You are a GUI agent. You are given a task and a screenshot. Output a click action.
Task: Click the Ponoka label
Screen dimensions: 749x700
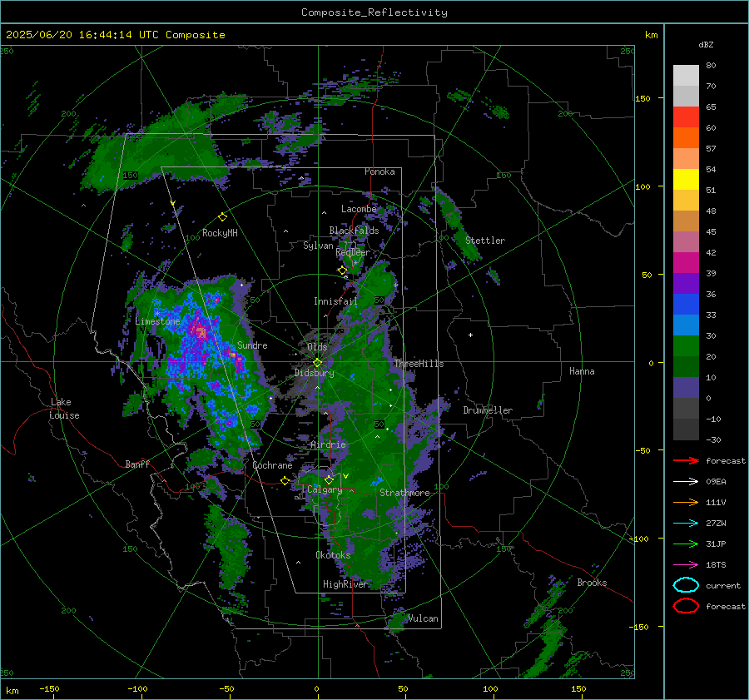(379, 171)
